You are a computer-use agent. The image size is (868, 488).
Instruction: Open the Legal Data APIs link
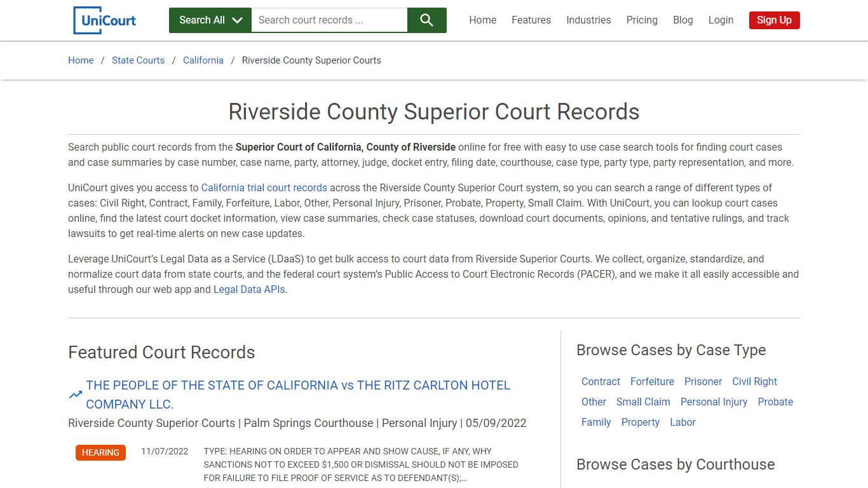pyautogui.click(x=250, y=290)
